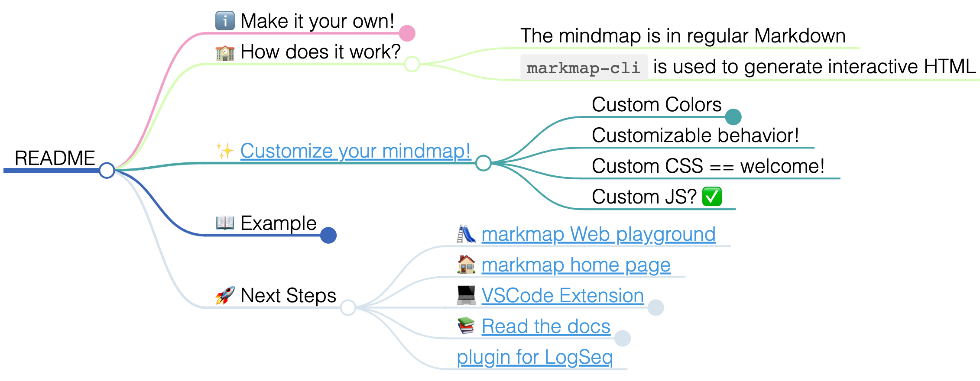
Task: Expand the 'Custom Colors' teal node circle
Action: [x=733, y=117]
